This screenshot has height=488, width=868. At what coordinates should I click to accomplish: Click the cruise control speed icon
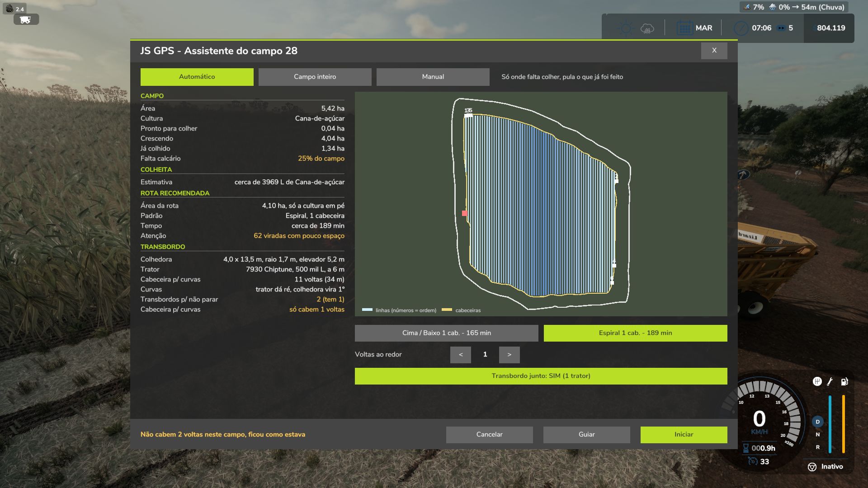coord(753,461)
